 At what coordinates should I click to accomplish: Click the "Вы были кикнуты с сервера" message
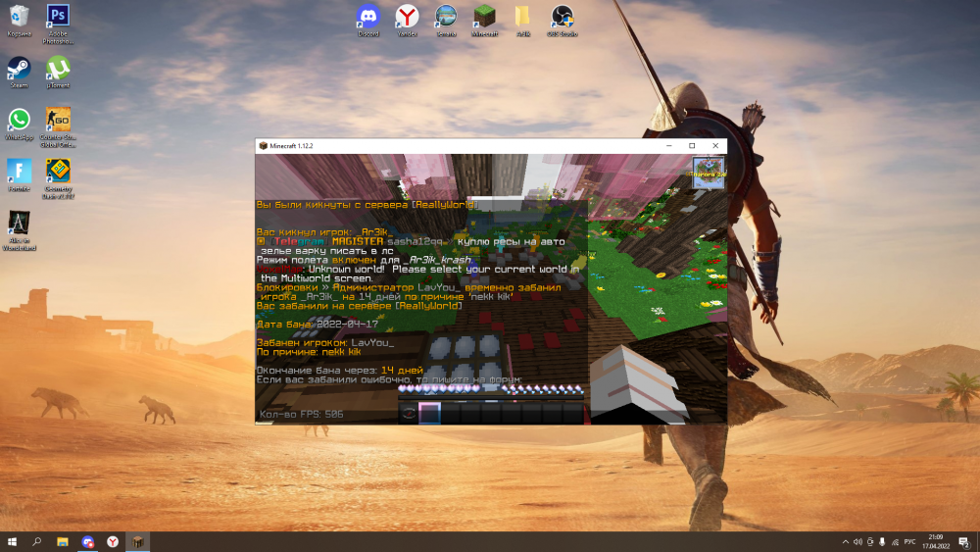[367, 205]
